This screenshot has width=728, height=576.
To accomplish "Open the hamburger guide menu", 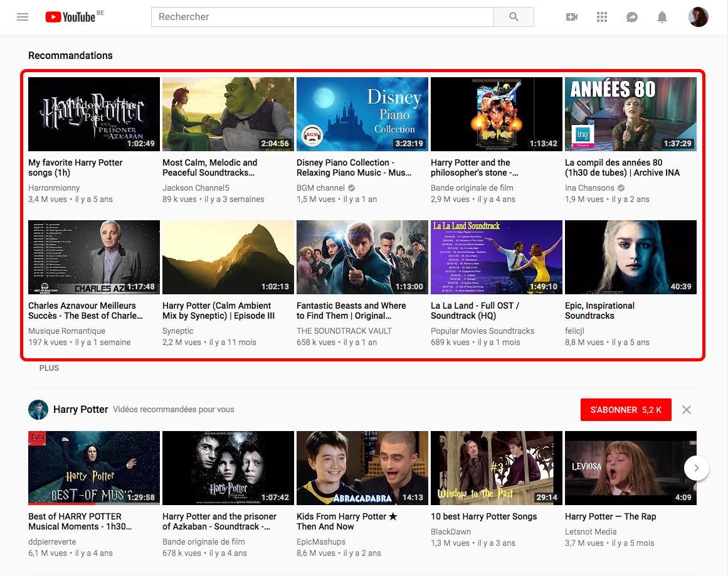I will [23, 17].
